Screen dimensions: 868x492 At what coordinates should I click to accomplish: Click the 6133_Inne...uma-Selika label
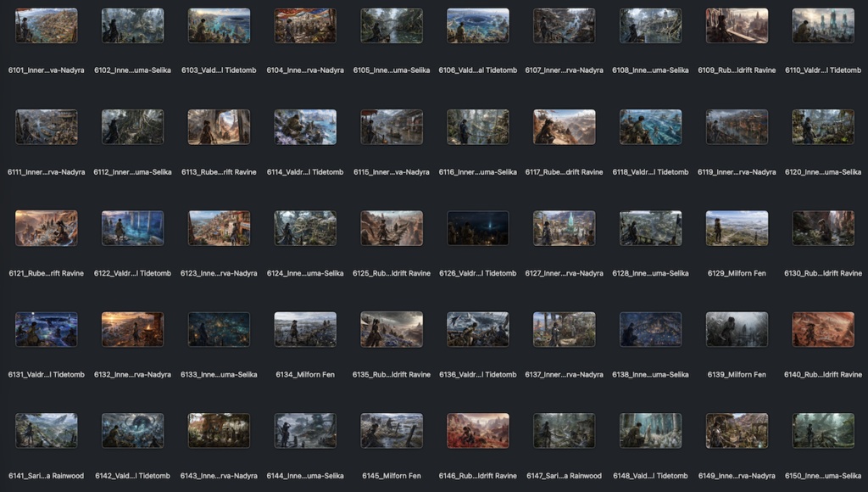[x=220, y=375]
